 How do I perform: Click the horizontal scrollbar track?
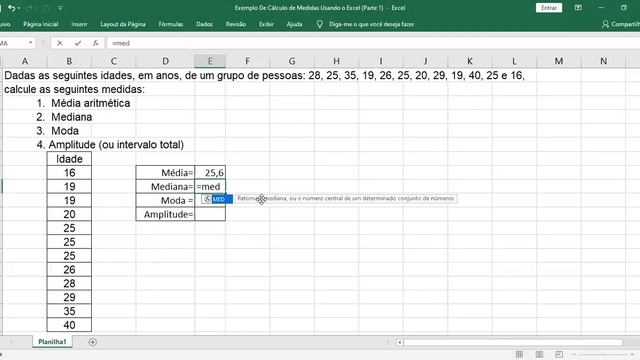click(x=513, y=342)
